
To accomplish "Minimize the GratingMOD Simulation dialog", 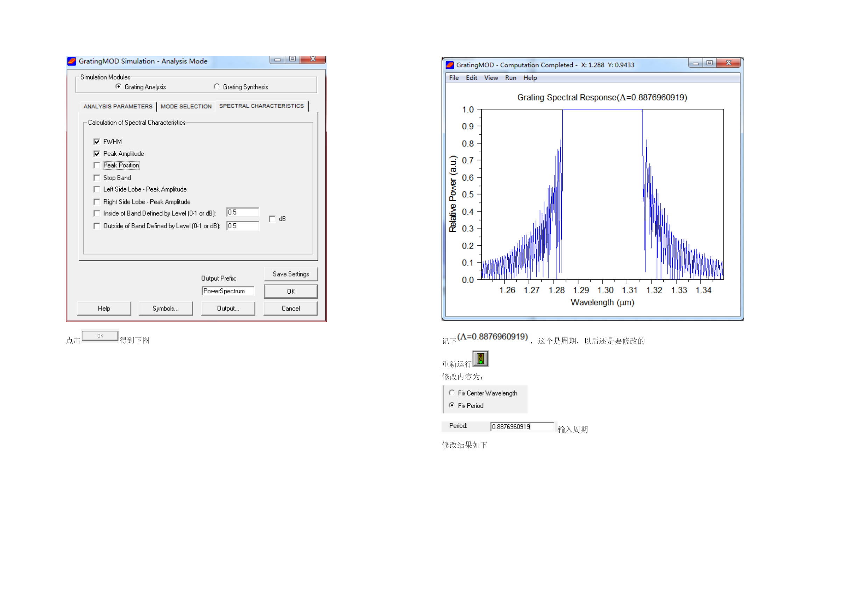I will coord(277,60).
